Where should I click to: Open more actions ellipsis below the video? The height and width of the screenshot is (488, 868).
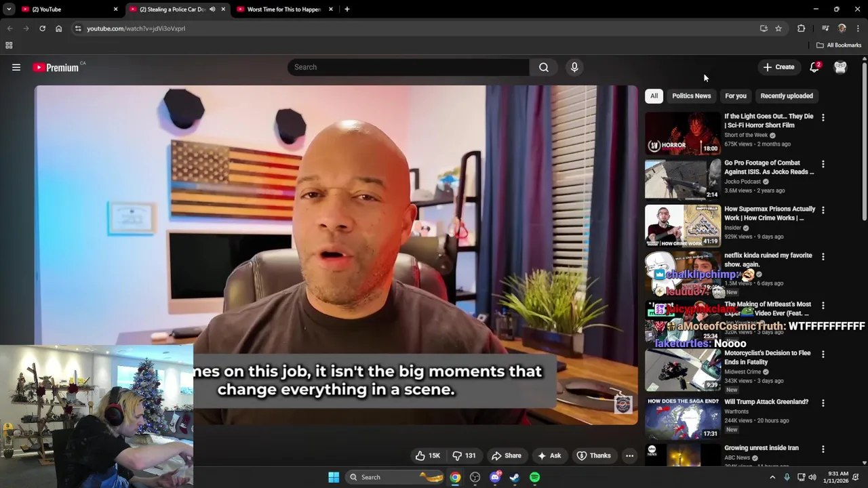pos(629,455)
